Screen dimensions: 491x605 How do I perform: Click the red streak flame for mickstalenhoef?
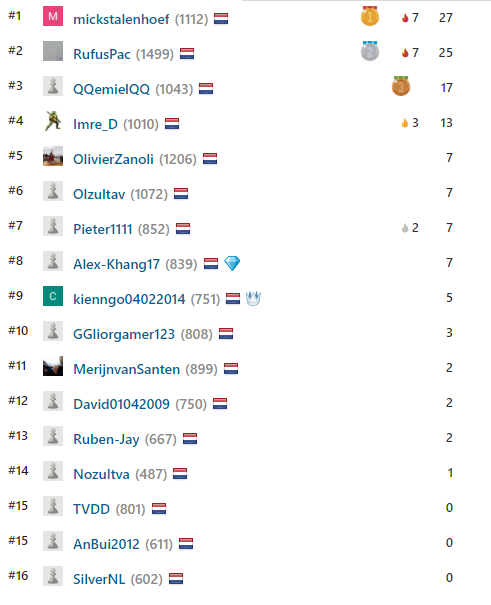(405, 18)
